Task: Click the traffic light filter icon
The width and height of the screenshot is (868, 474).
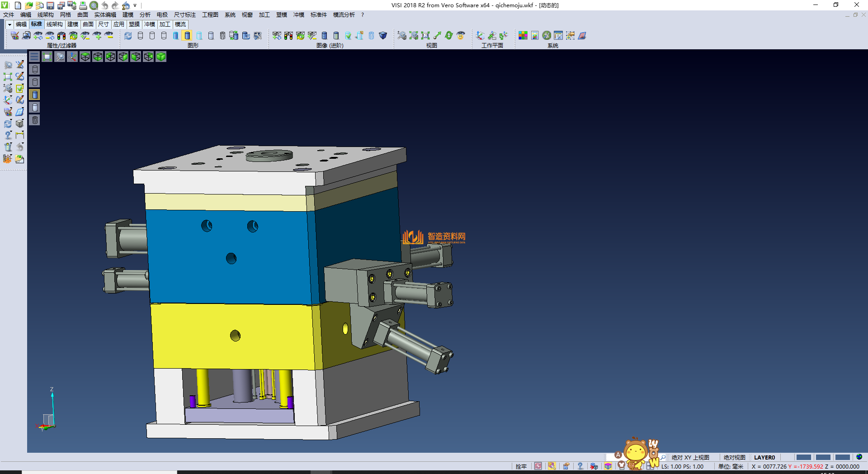Action: click(x=61, y=36)
